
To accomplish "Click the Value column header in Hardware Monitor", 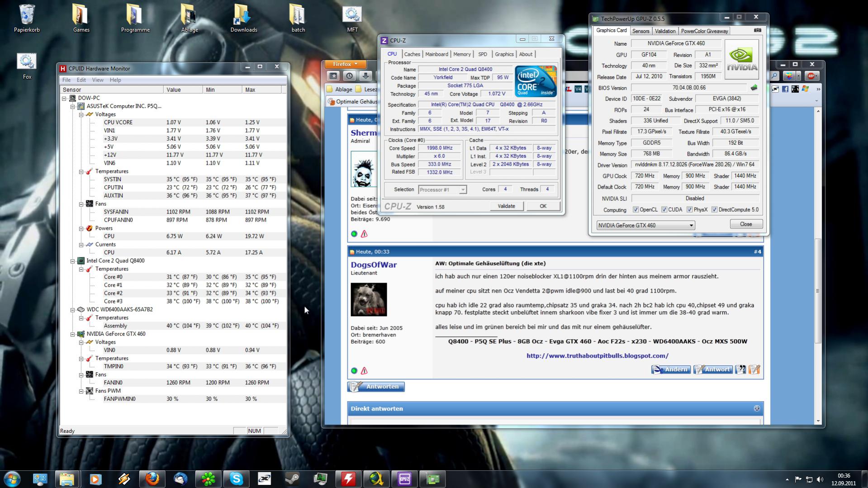I will pos(183,90).
